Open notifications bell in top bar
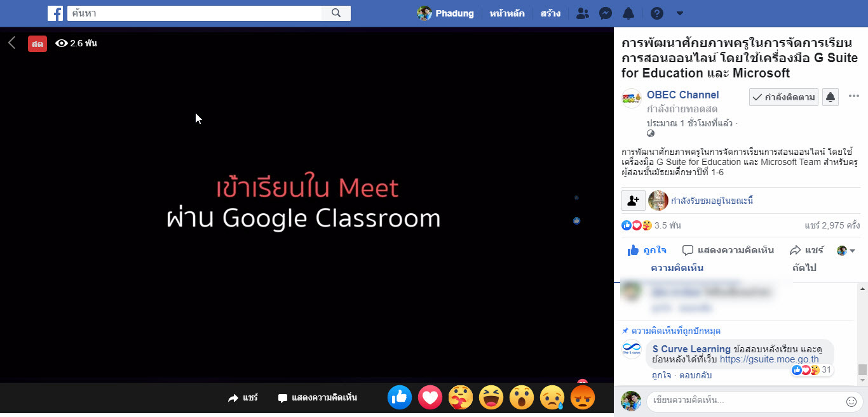 628,13
